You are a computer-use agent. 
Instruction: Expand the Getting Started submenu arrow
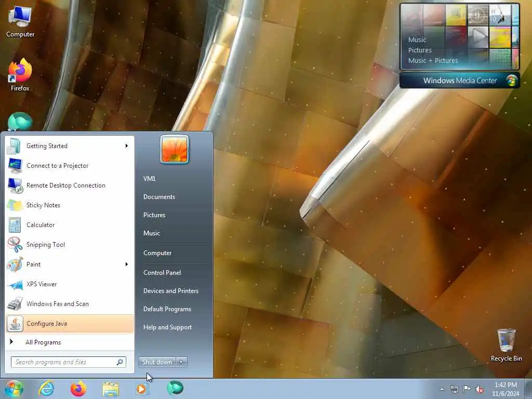click(127, 146)
